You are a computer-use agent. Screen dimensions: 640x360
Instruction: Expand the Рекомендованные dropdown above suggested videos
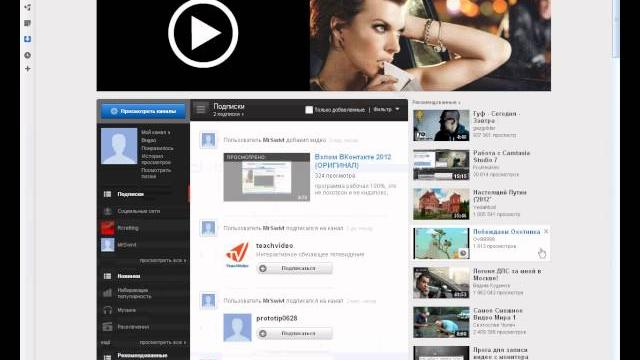click(436, 102)
